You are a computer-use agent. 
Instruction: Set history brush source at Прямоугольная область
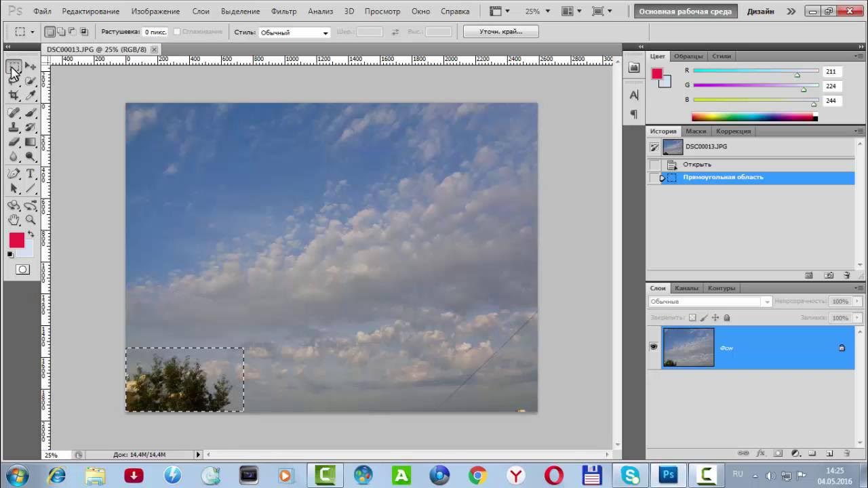point(654,178)
